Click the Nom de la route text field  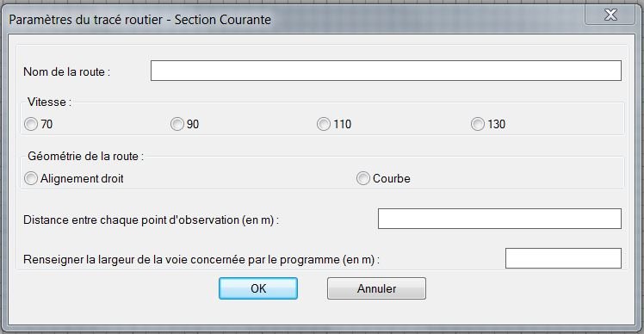pyautogui.click(x=386, y=71)
